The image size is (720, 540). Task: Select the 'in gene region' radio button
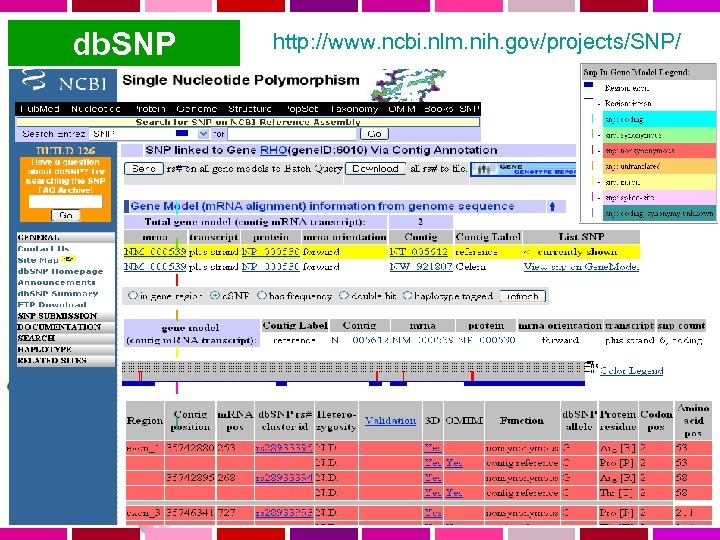[132, 295]
